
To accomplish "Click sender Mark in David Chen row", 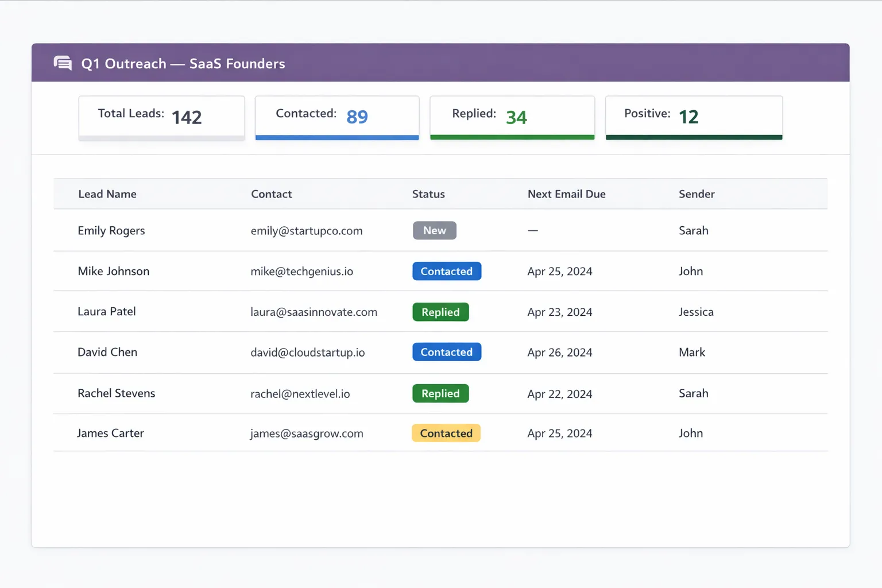I will tap(692, 353).
